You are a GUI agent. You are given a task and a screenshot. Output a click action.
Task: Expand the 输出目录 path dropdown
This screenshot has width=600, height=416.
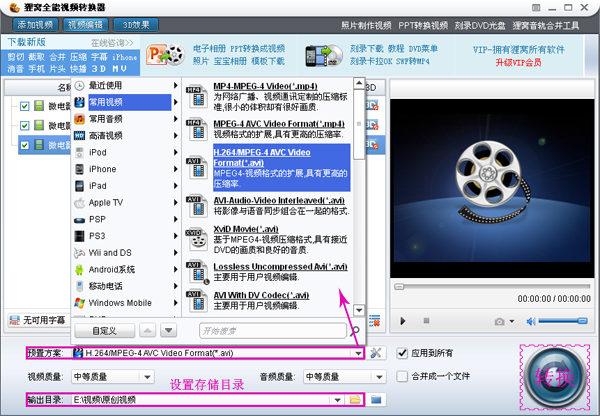pos(337,400)
